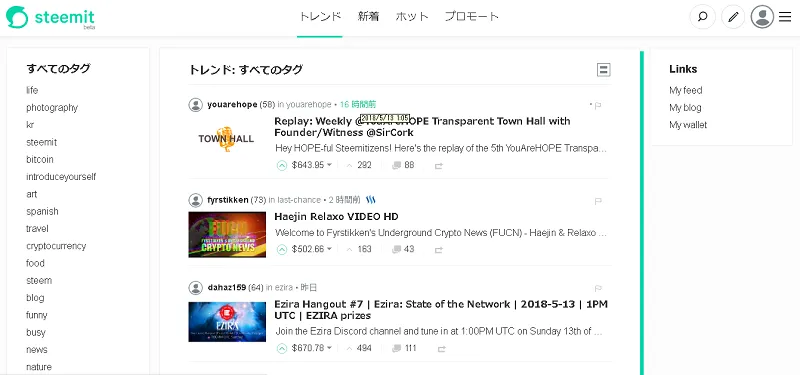This screenshot has height=375, width=800.
Task: Open the Haejin Relaxo VIDEO HD title
Action: click(x=337, y=216)
